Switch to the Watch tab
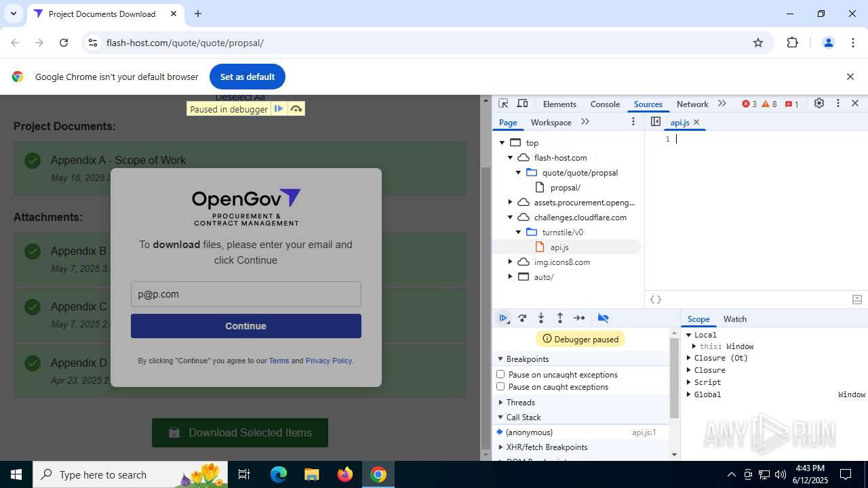868x488 pixels. coord(734,319)
